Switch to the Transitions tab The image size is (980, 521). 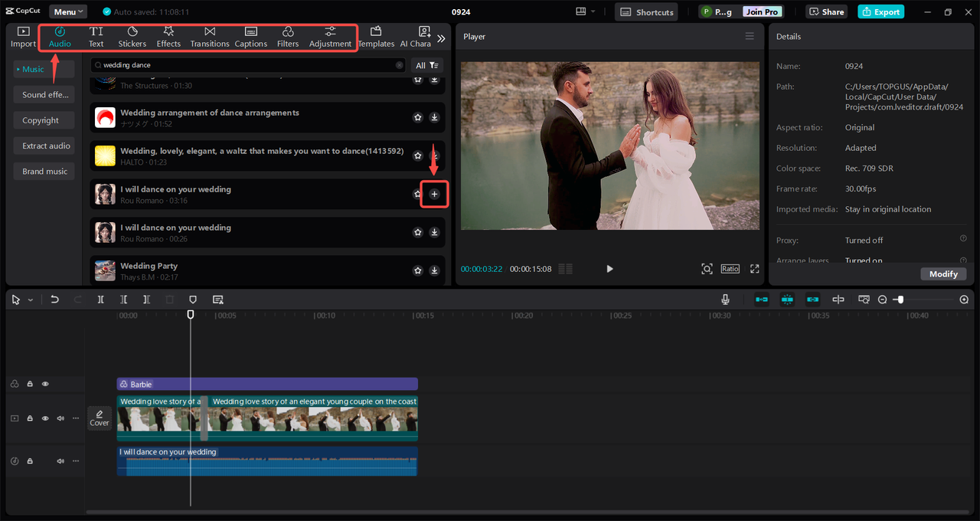[x=210, y=37]
